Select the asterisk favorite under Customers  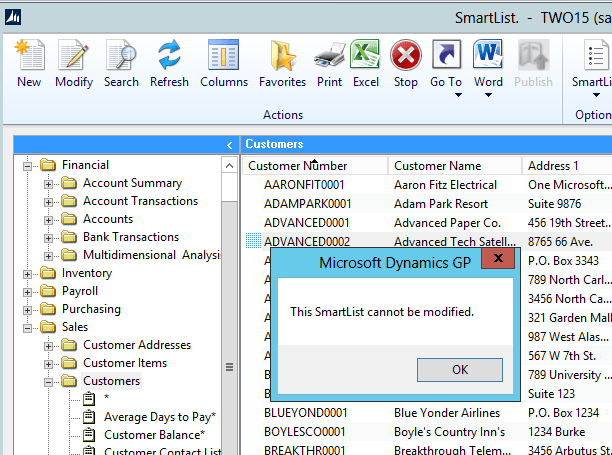coord(106,398)
